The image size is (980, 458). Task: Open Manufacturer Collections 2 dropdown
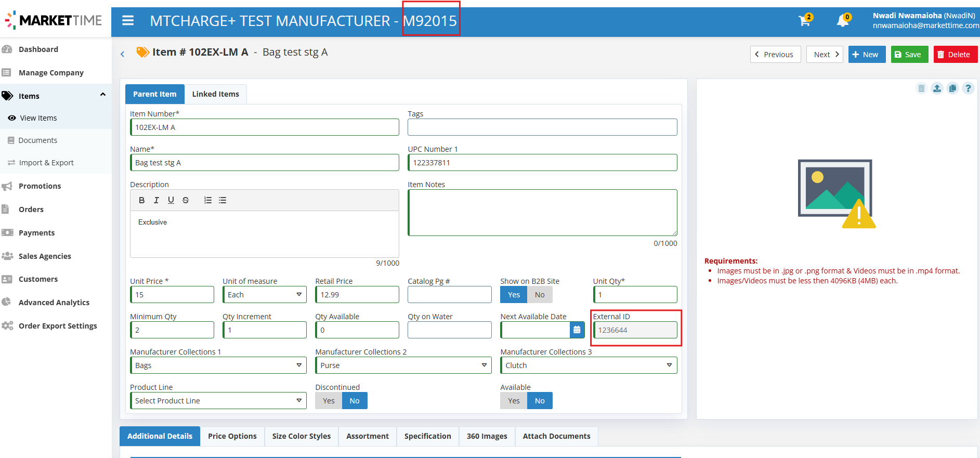tap(403, 365)
